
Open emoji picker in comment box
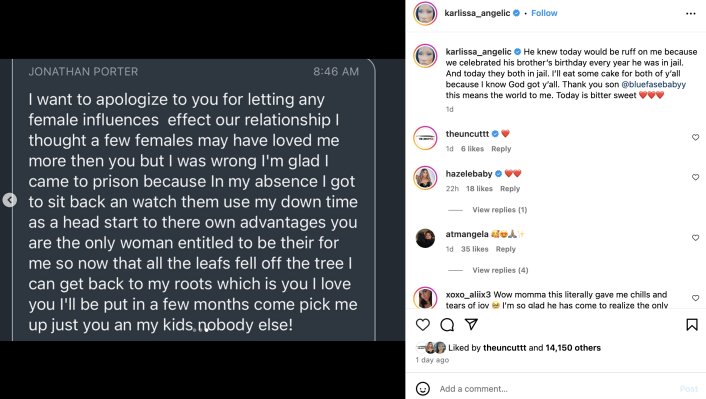tap(422, 389)
